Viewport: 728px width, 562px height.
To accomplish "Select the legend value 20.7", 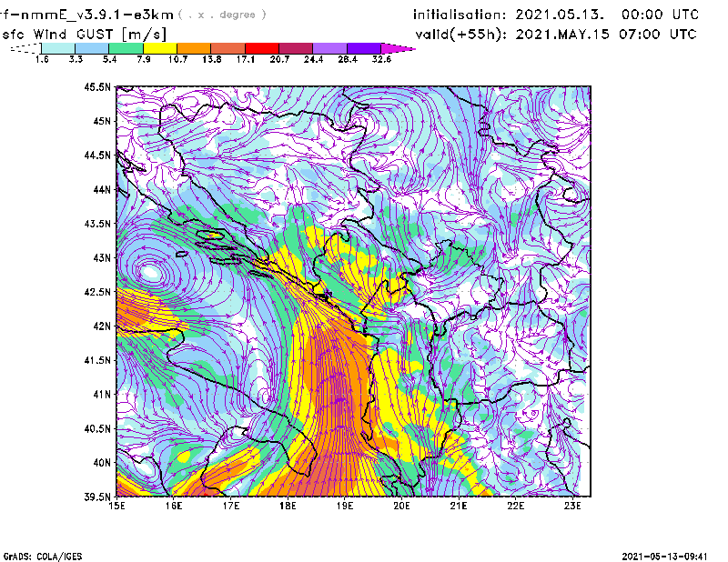I will point(279,59).
